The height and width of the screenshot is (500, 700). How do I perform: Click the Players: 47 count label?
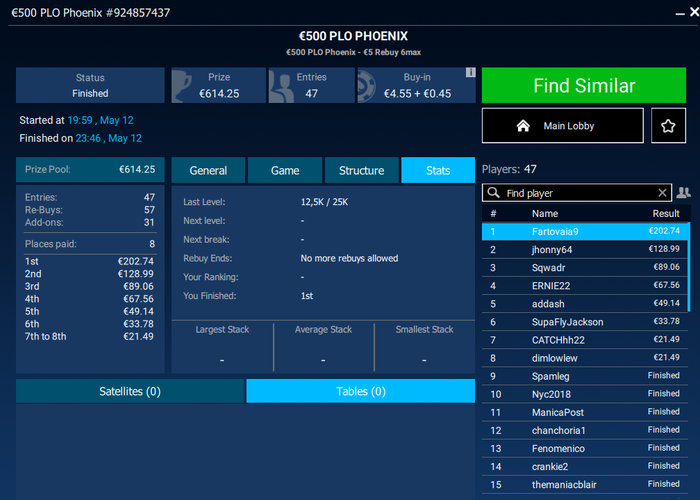pos(509,169)
